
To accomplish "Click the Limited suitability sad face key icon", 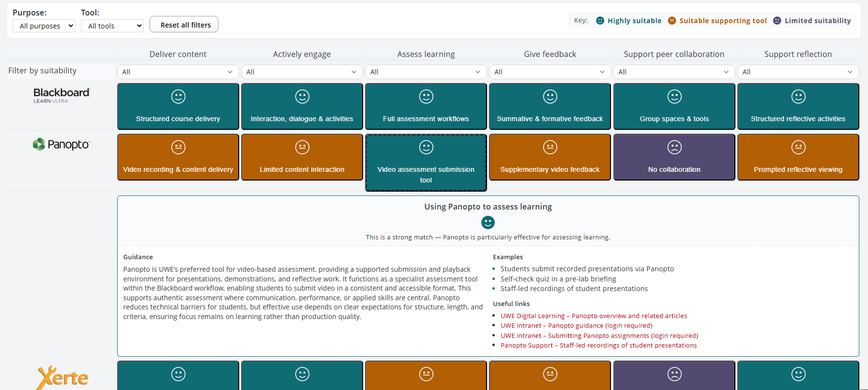I will pyautogui.click(x=777, y=21).
